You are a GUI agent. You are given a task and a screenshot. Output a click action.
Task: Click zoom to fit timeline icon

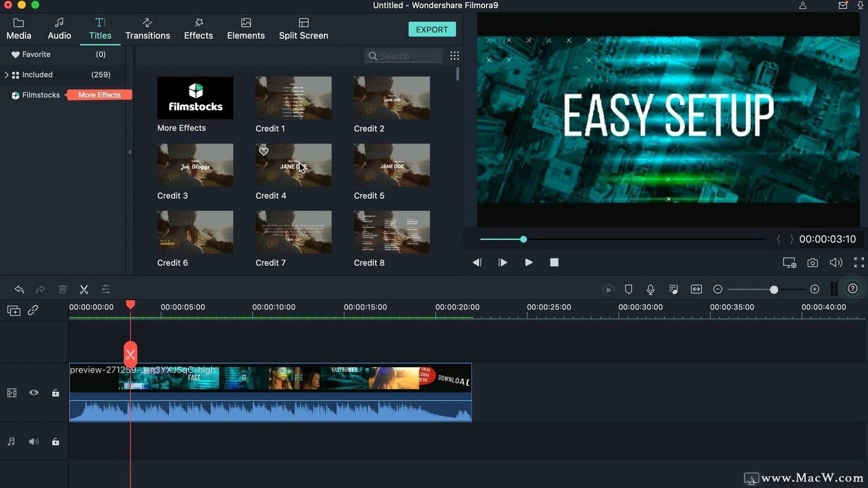coord(696,289)
